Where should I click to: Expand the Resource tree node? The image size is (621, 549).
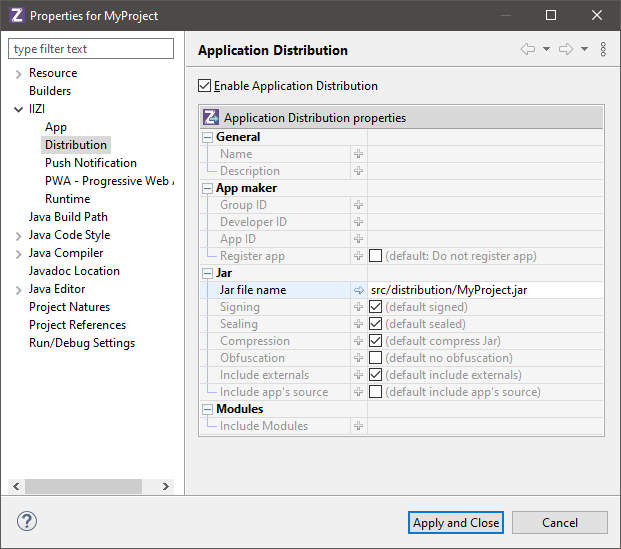18,73
